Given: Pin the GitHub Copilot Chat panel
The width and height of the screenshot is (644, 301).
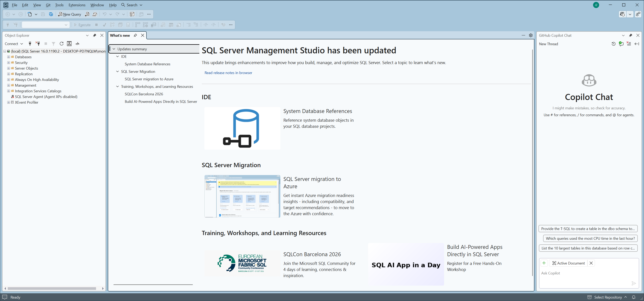Looking at the screenshot, I should [x=630, y=35].
